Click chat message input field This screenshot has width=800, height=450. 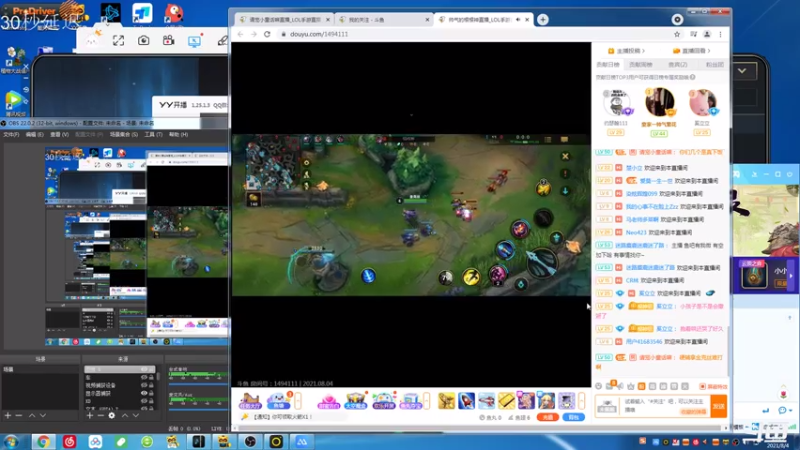click(664, 406)
